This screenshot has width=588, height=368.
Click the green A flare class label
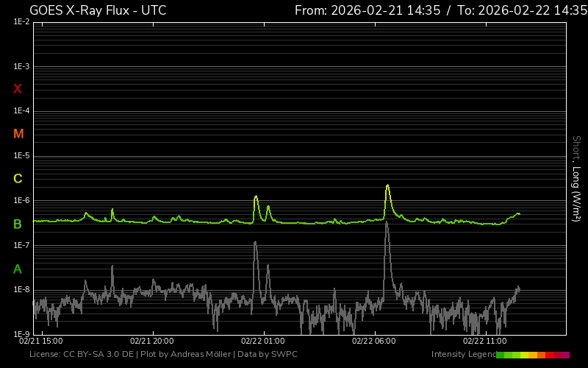click(18, 269)
